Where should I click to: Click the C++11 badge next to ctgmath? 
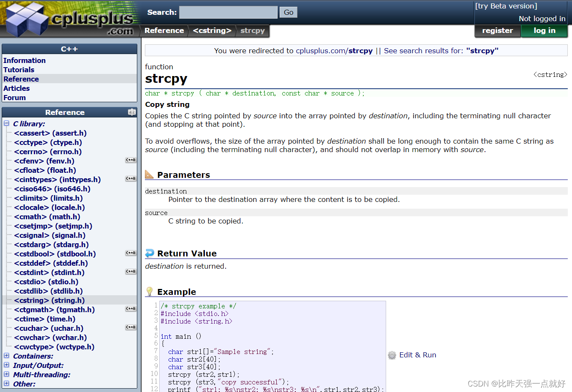coord(131,309)
